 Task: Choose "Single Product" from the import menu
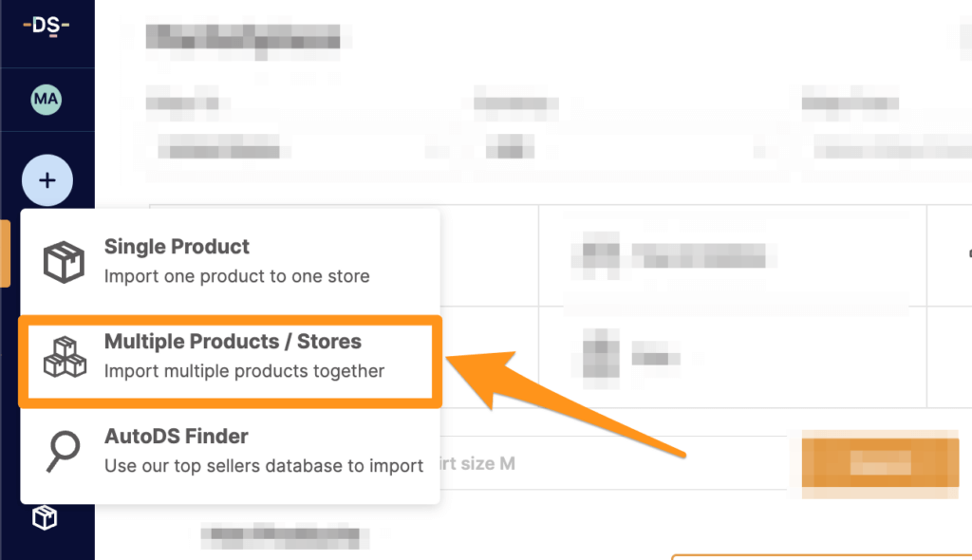tap(176, 247)
